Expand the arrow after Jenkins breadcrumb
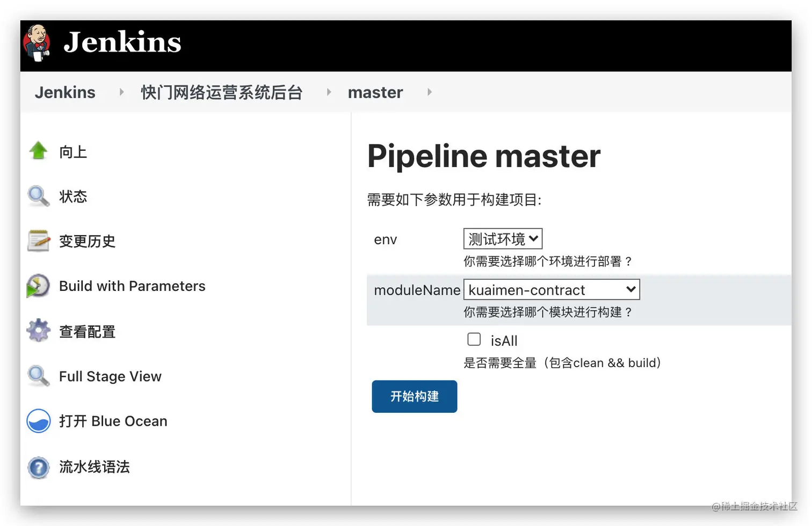 pyautogui.click(x=121, y=92)
